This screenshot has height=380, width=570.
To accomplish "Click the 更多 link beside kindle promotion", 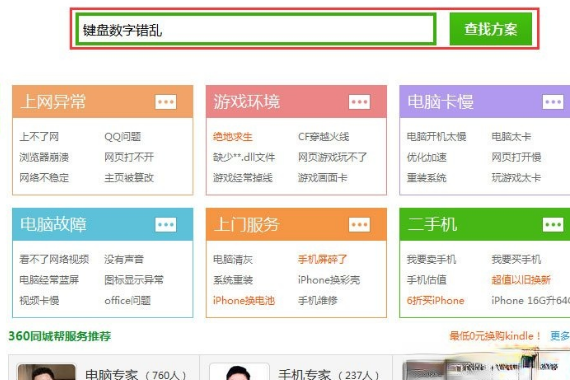I will tap(560, 336).
